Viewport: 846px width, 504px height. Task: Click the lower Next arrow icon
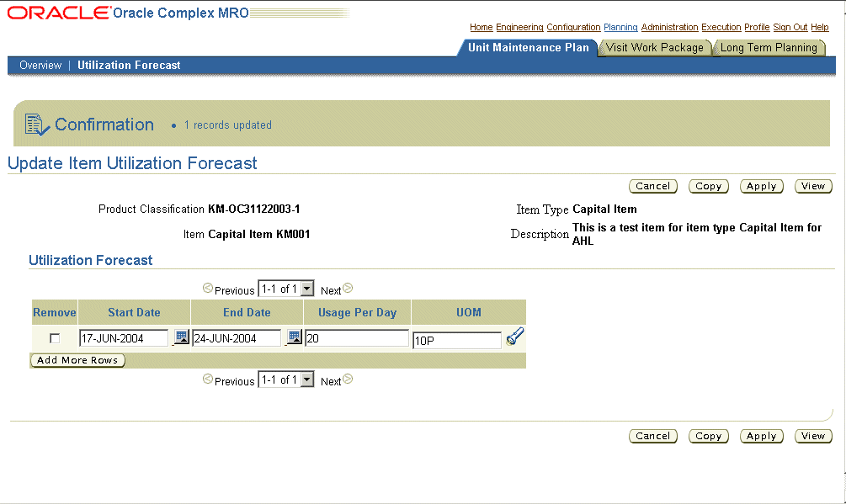[x=348, y=379]
